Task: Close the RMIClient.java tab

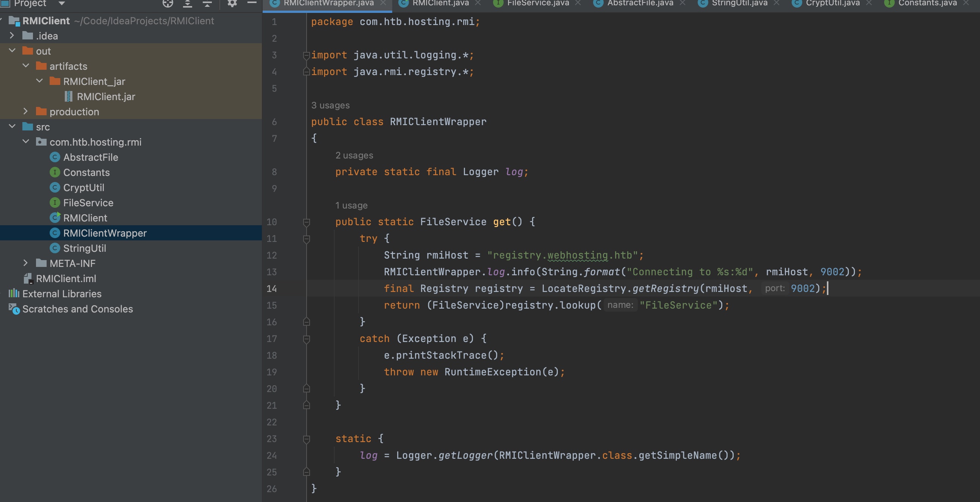Action: point(478,3)
